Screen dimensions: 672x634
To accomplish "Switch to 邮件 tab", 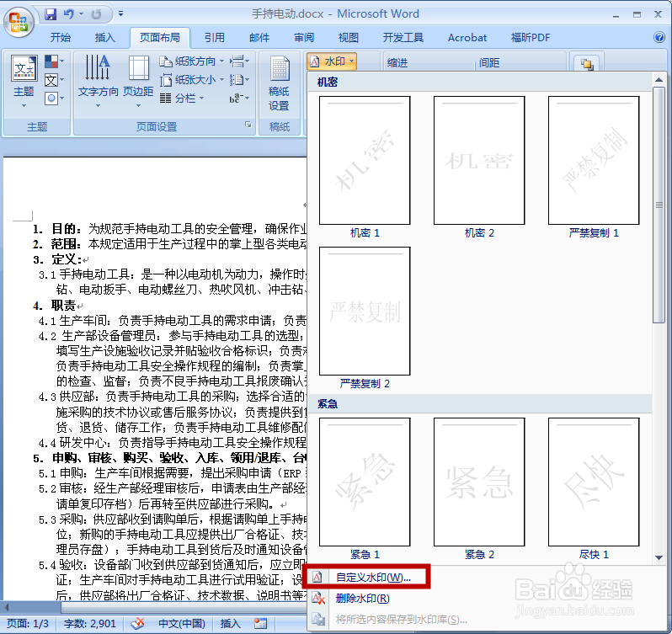I will coord(259,38).
